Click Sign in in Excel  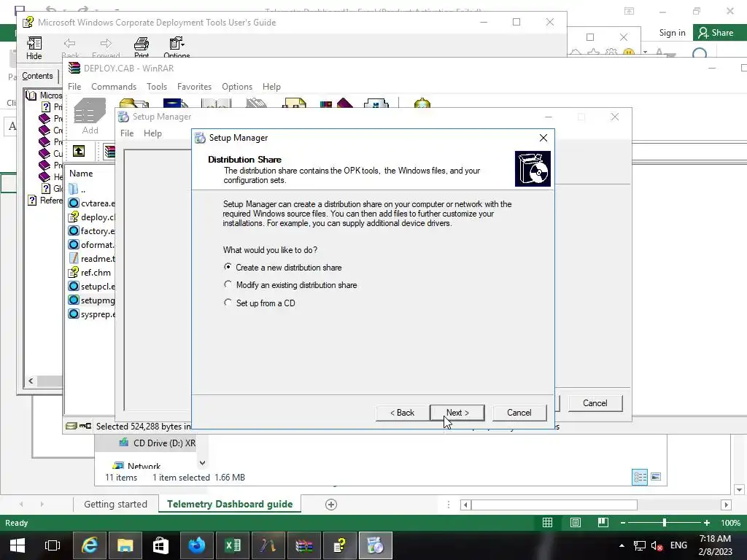[x=672, y=33]
